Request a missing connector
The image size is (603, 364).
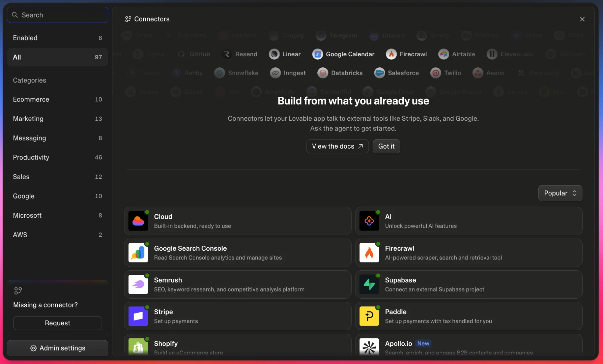coord(57,323)
